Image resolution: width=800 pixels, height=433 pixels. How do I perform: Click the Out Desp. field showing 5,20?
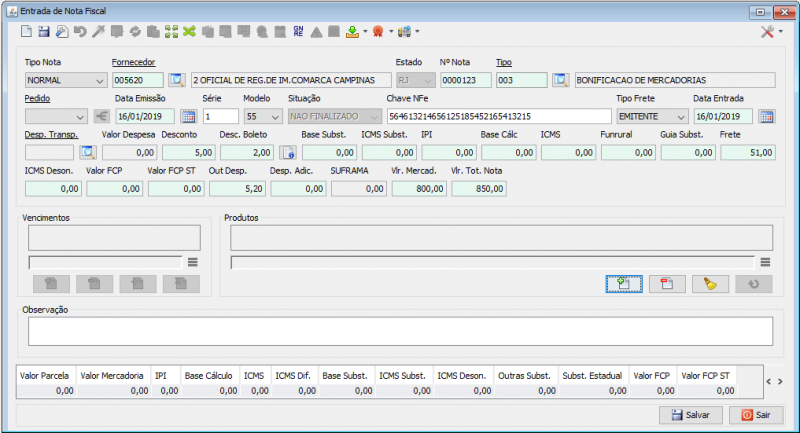click(237, 189)
